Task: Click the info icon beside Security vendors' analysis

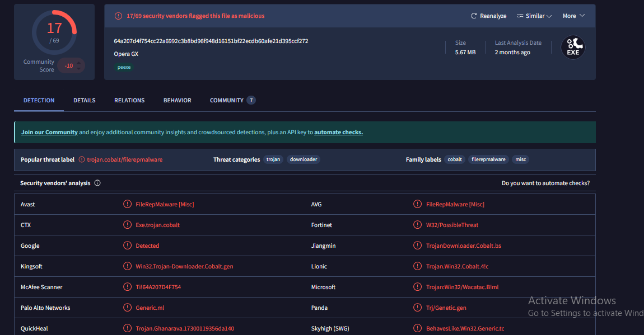Action: pyautogui.click(x=97, y=183)
